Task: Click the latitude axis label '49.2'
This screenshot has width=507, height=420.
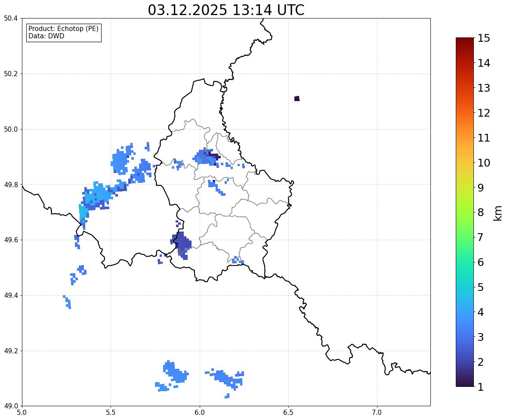Action: 11,351
